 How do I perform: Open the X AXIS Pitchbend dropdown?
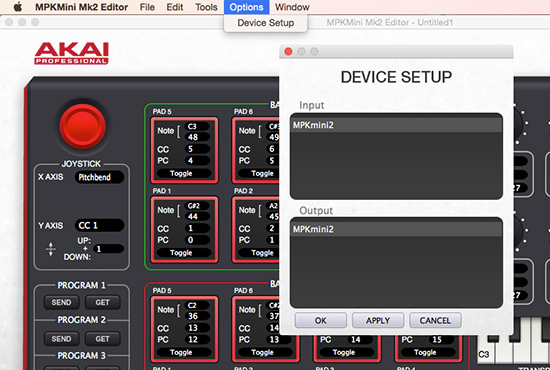(x=99, y=177)
